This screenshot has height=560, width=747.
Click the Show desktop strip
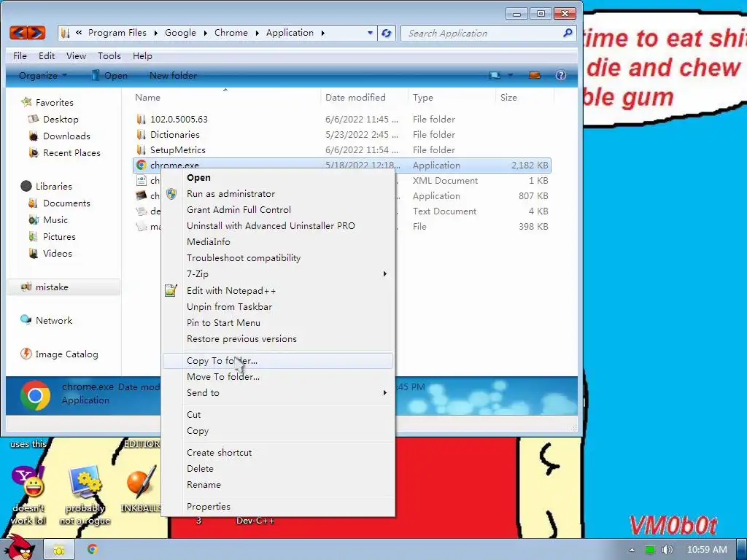click(742, 550)
